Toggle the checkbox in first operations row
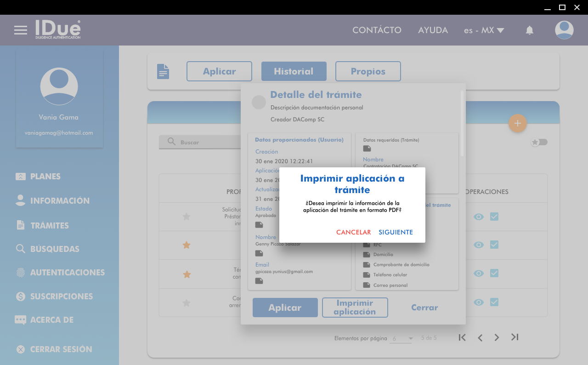The image size is (588, 365). point(494,217)
